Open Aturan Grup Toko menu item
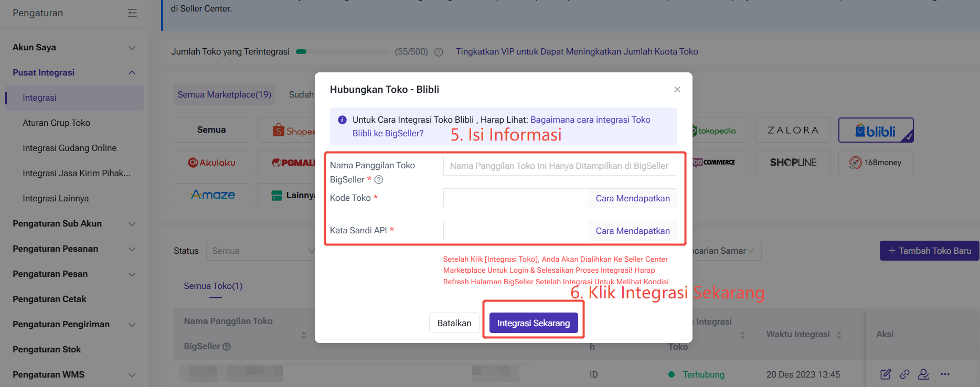 point(56,123)
